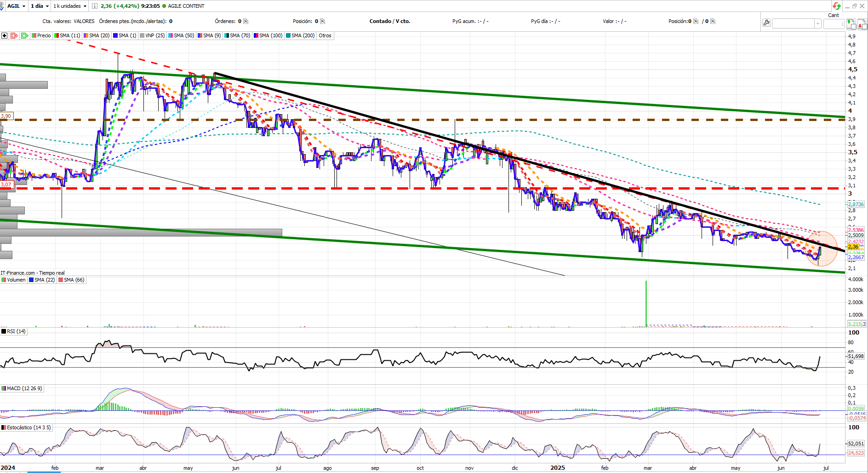
Task: Select the VNP (25) indicator tab
Action: click(152, 35)
